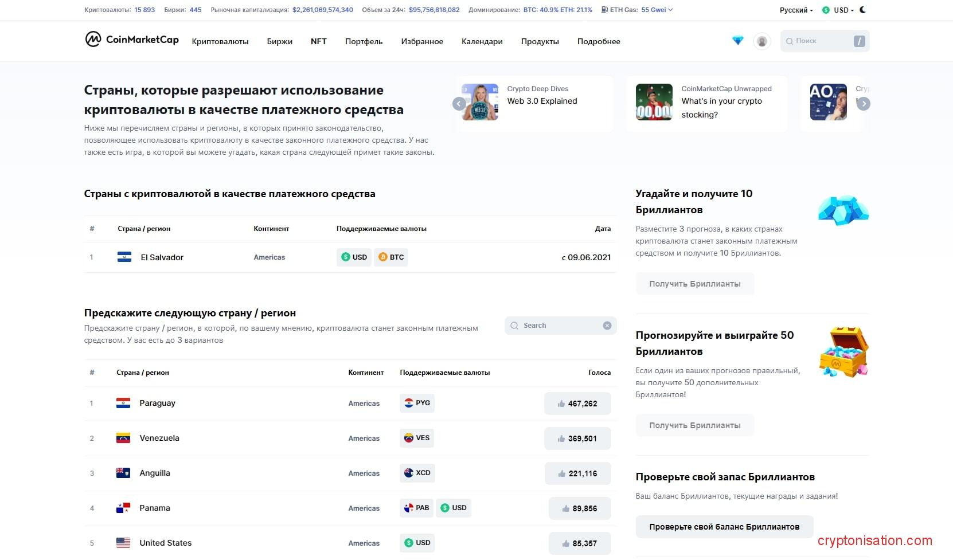Vote for Venezuela thumbs-up button
The height and width of the screenshot is (560, 953).
[x=577, y=438]
